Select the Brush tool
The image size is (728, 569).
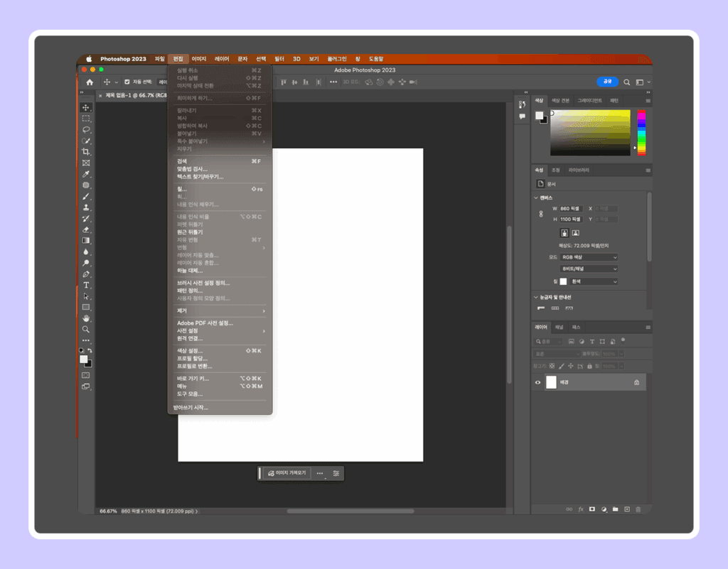pos(86,197)
